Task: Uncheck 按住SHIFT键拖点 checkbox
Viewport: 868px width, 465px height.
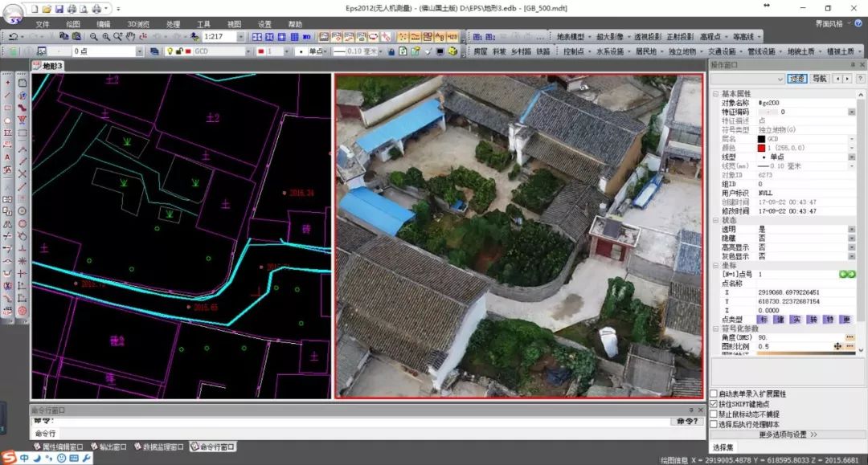Action: (714, 404)
